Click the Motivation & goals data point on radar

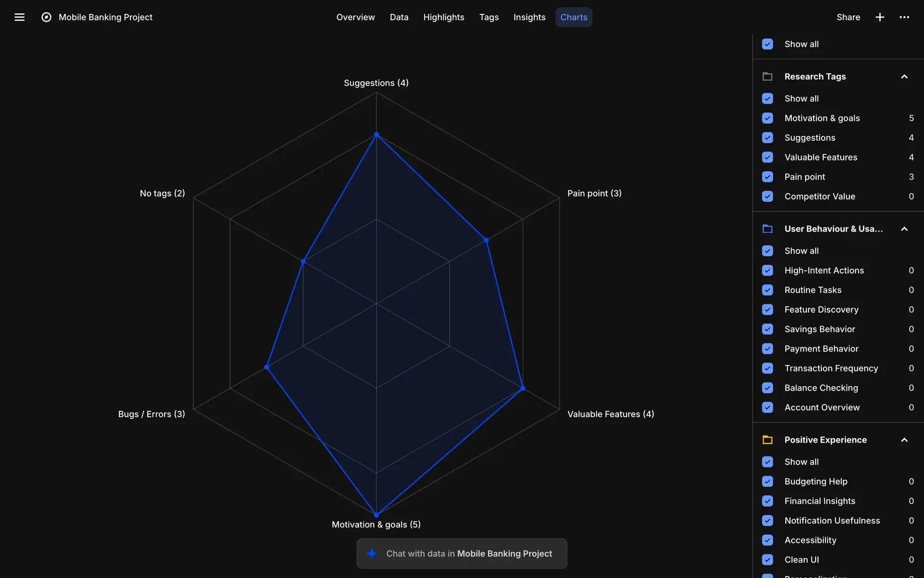(376, 515)
